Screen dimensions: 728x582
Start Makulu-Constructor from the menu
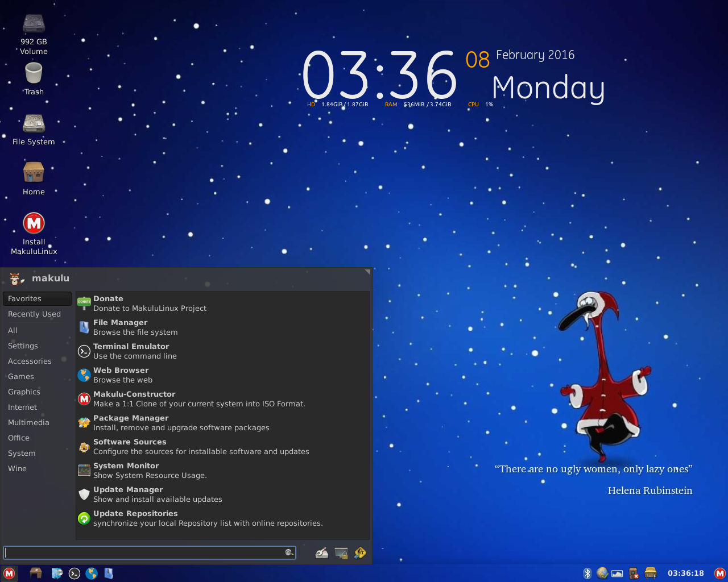pos(223,399)
